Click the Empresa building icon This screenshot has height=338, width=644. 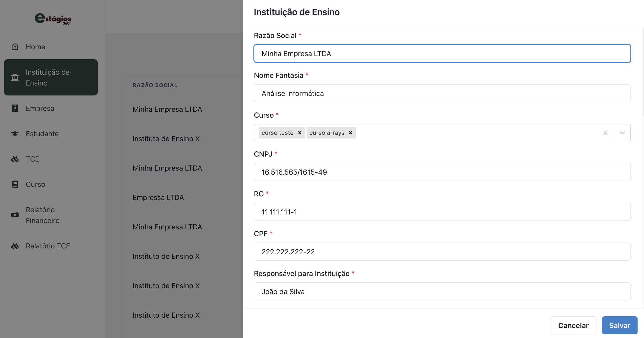15,108
